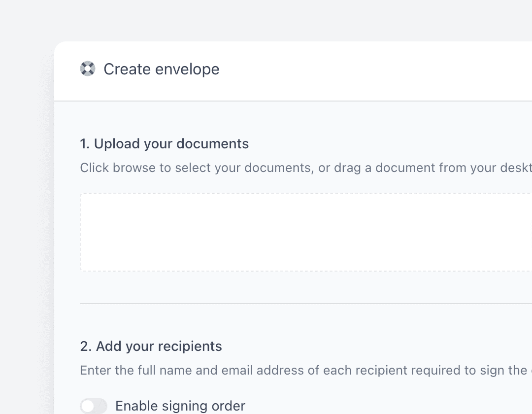
Task: Click the step number 2 in heading
Action: click(85, 346)
